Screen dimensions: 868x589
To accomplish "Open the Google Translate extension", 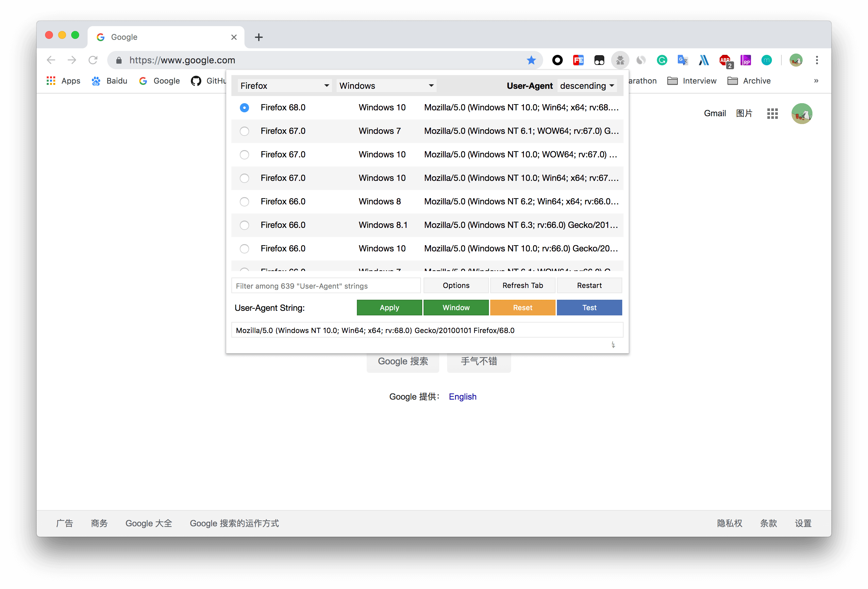I will 683,60.
